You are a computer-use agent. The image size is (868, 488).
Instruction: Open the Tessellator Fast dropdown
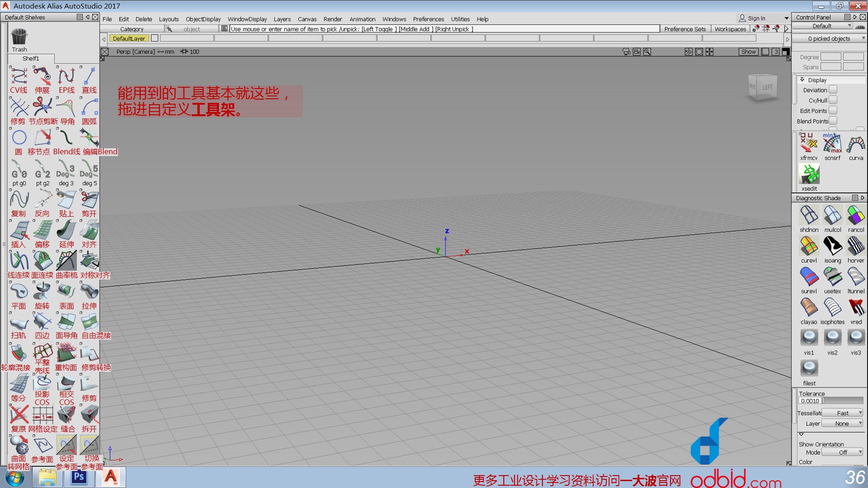[x=843, y=413]
